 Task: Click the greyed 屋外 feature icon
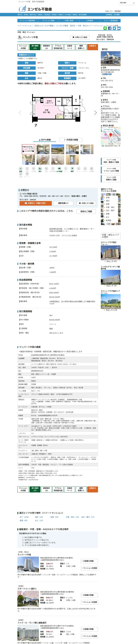pyautogui.click(x=46, y=169)
